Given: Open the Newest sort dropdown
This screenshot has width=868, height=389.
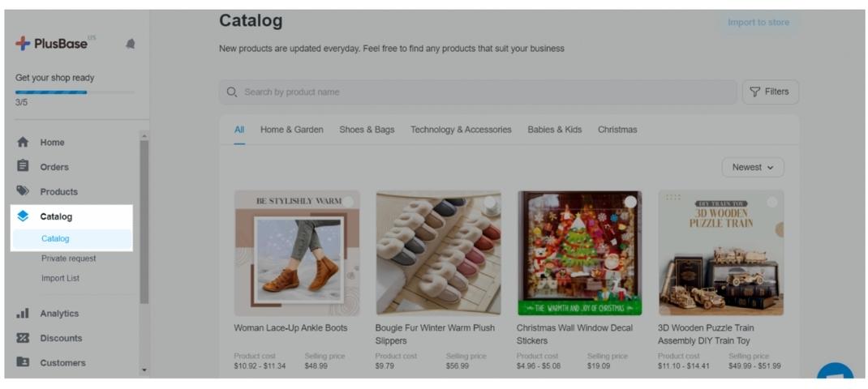Looking at the screenshot, I should (x=753, y=168).
